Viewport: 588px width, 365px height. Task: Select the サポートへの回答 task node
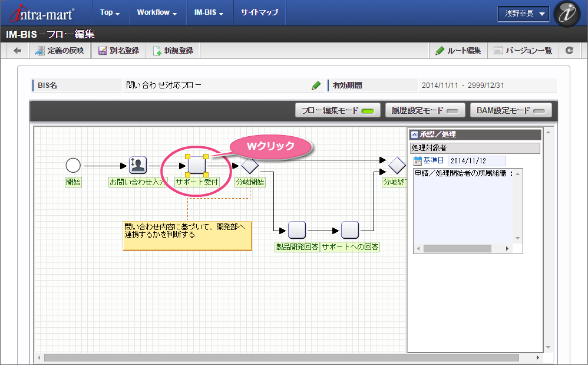click(350, 230)
